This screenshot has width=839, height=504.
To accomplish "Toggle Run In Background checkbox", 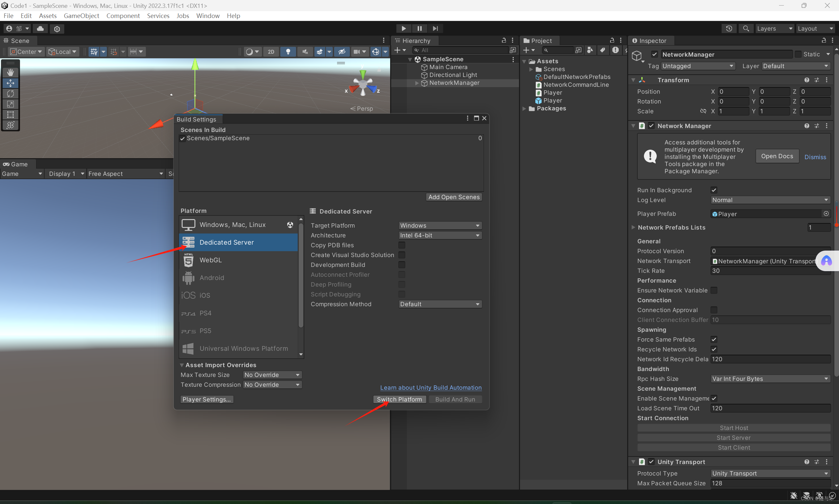I will click(714, 190).
